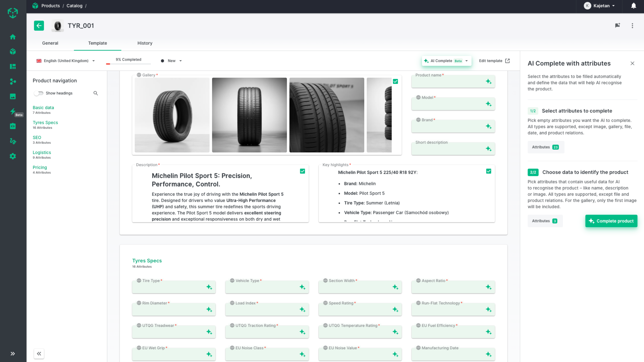
Task: Uncheck the Key highlights checkbox
Action: (488, 171)
